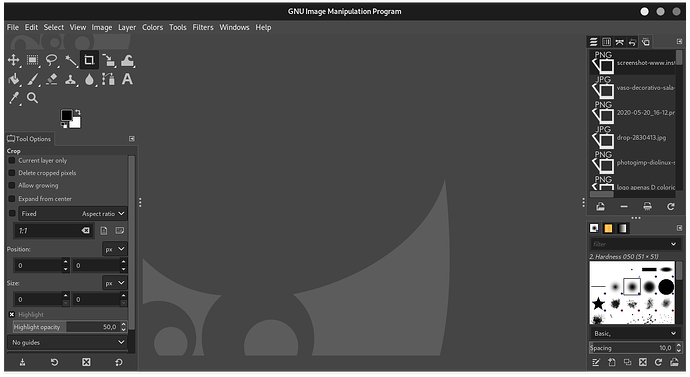Open the document history dock menu button
This screenshot has height=377, width=690.
point(679,41)
